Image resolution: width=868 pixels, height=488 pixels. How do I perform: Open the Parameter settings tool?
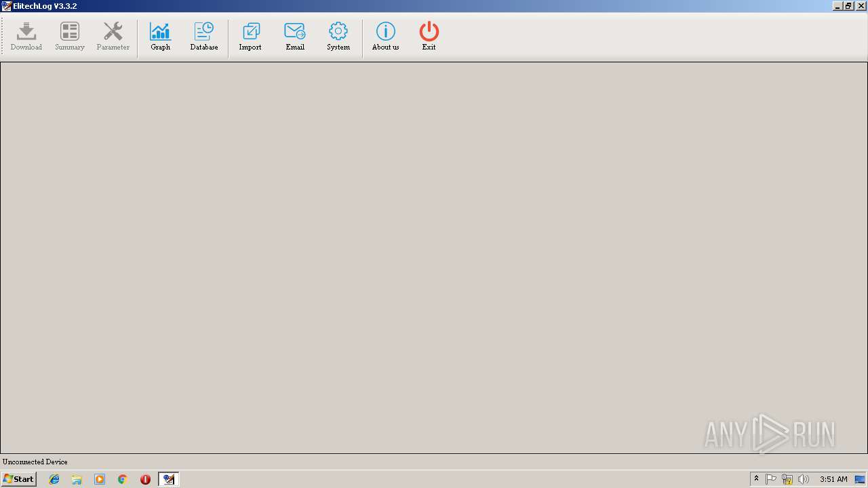coord(113,37)
